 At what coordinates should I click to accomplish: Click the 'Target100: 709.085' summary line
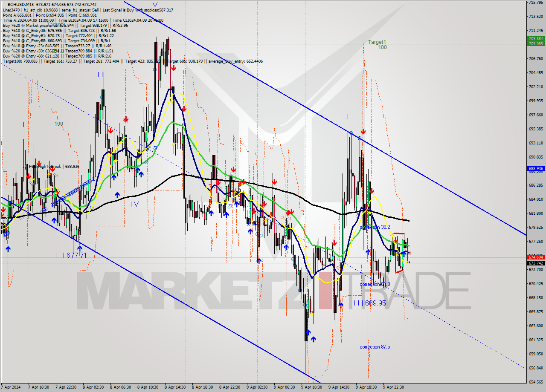coord(133,61)
